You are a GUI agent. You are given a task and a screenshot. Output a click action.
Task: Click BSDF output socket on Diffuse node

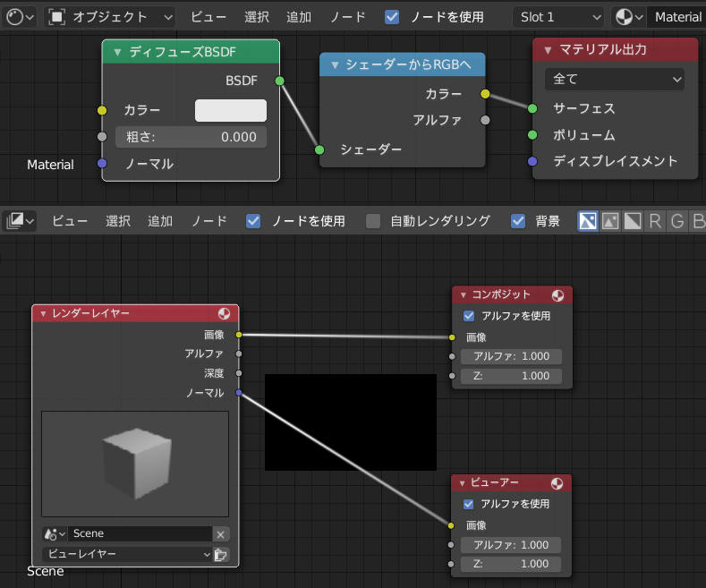279,81
